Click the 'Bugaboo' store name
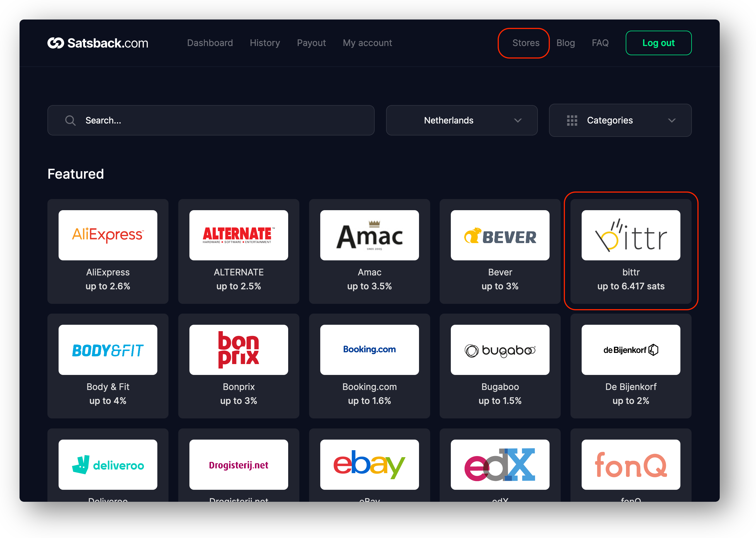The image size is (756, 538). click(x=500, y=387)
